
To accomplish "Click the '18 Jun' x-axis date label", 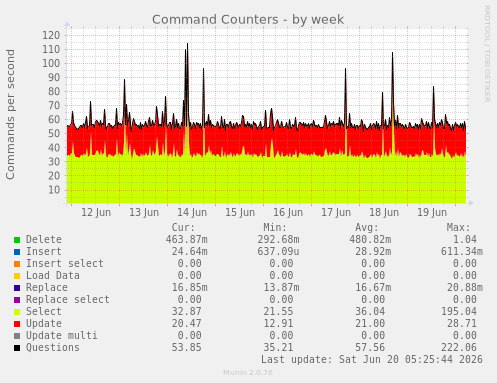I will tap(384, 212).
